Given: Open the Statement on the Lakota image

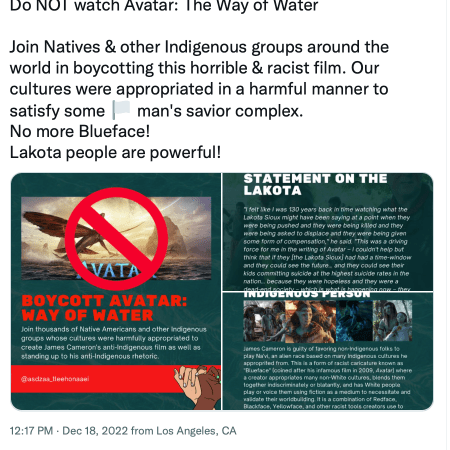Looking at the screenshot, I should pyautogui.click(x=328, y=232).
